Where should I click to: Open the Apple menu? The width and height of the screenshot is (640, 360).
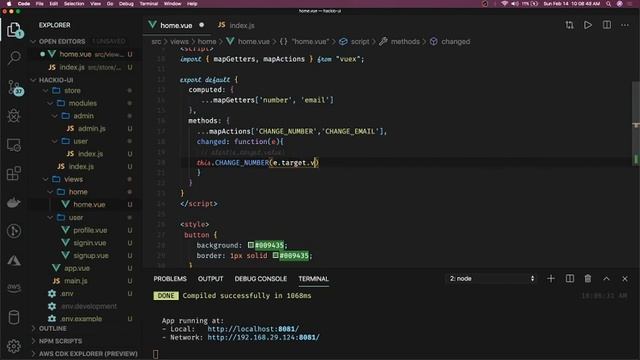9,4
